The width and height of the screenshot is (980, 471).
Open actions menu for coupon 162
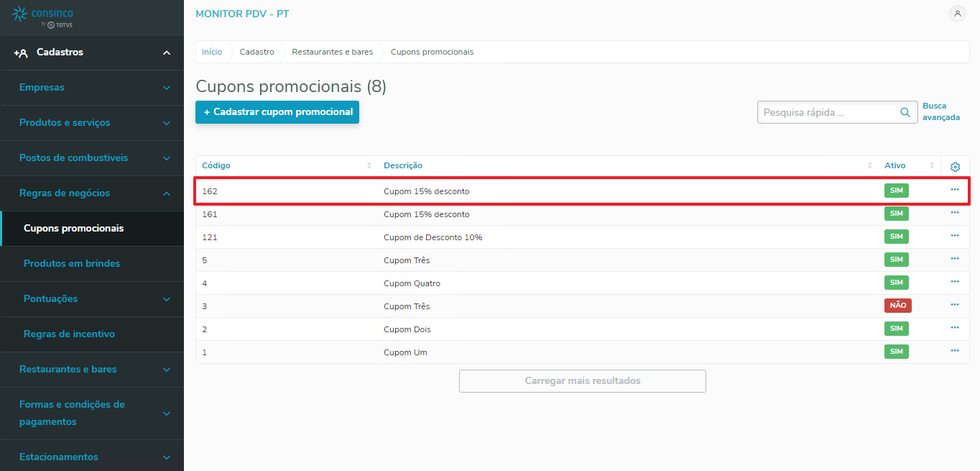(955, 190)
